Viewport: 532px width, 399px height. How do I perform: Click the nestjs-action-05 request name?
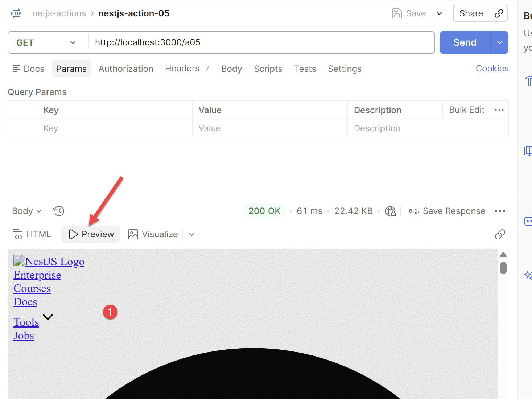click(134, 13)
